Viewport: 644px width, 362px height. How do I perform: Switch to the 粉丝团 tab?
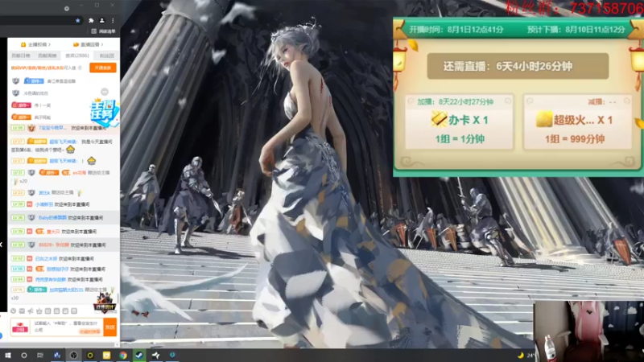pos(107,56)
